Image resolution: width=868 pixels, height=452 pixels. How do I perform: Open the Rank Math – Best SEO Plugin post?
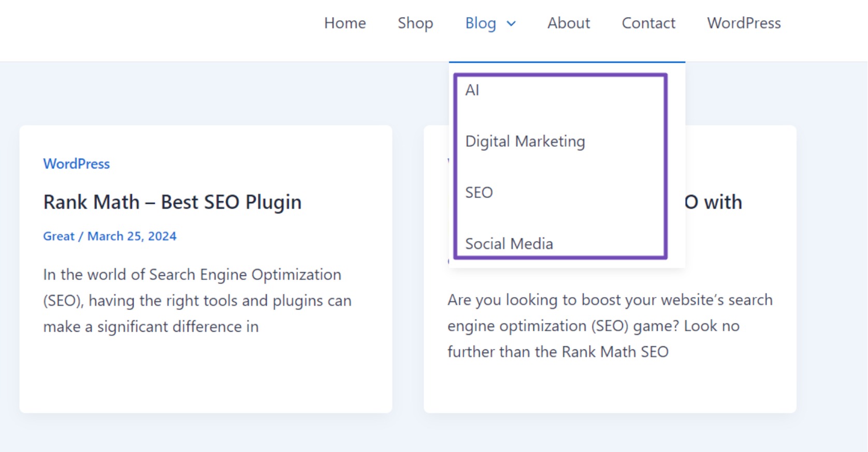click(x=172, y=202)
